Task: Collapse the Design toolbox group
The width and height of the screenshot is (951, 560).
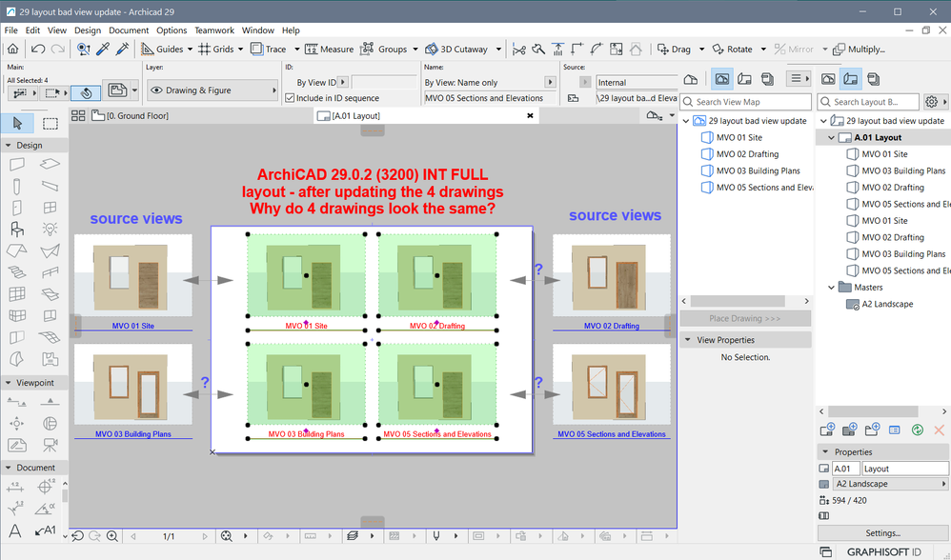Action: pos(9,146)
